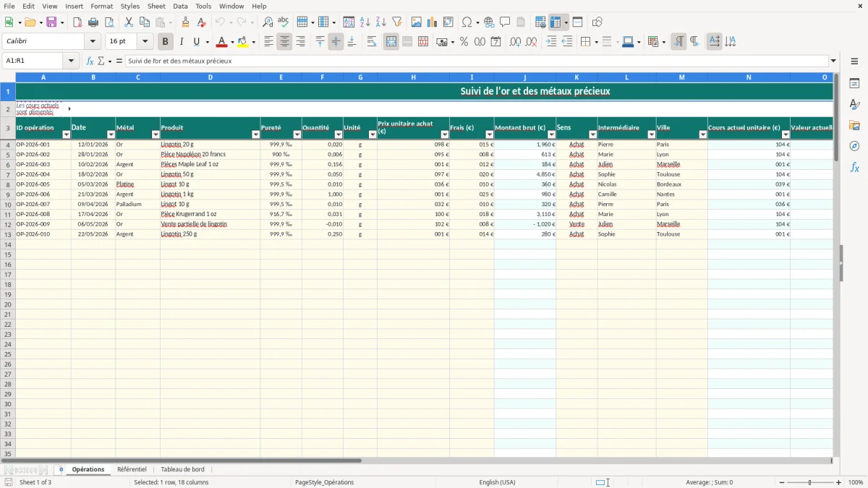
Task: Toggle Bold formatting
Action: pyautogui.click(x=166, y=42)
